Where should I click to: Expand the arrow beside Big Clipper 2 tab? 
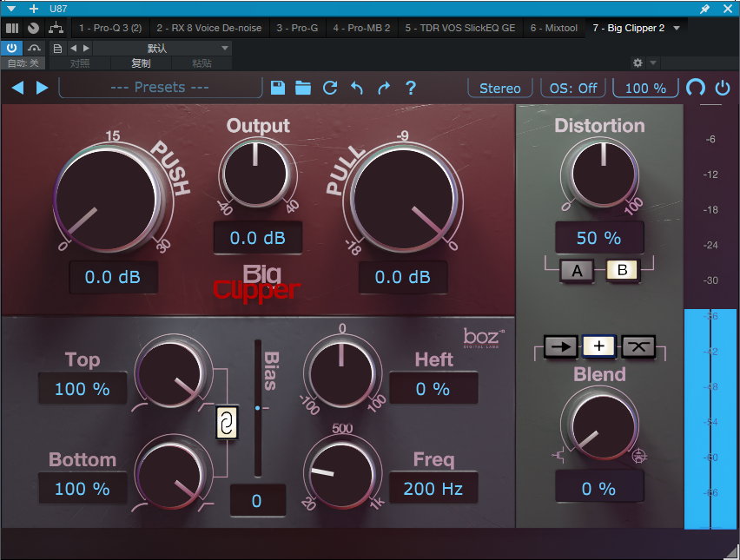click(677, 28)
